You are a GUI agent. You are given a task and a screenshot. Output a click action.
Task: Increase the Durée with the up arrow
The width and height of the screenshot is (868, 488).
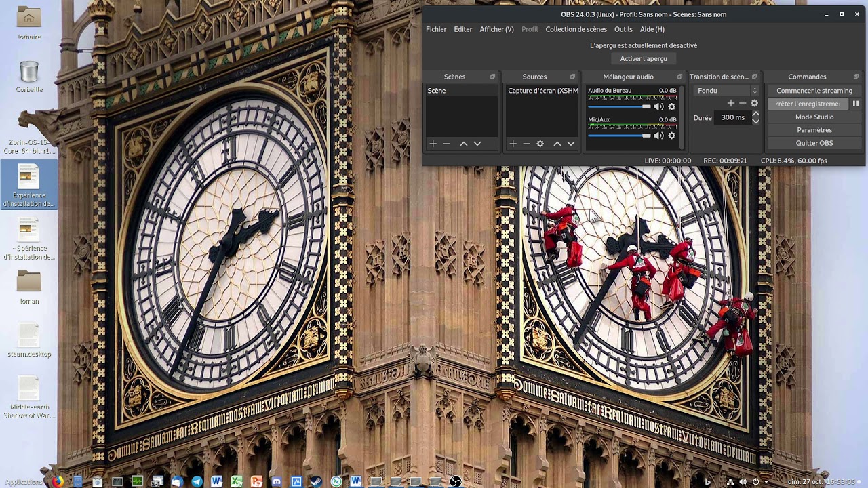pyautogui.click(x=755, y=114)
